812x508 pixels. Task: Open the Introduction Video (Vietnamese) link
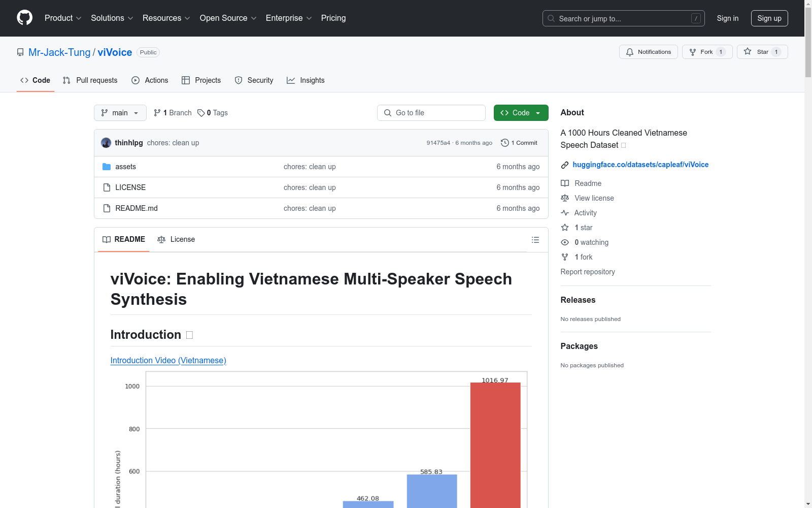[168, 360]
